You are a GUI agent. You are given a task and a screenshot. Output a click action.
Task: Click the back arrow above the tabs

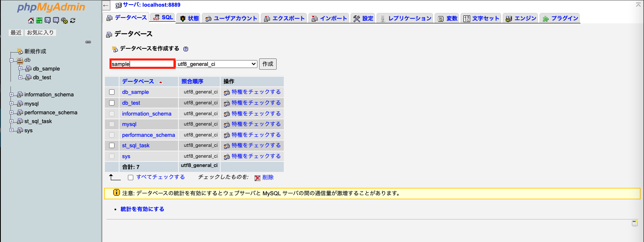tap(106, 6)
